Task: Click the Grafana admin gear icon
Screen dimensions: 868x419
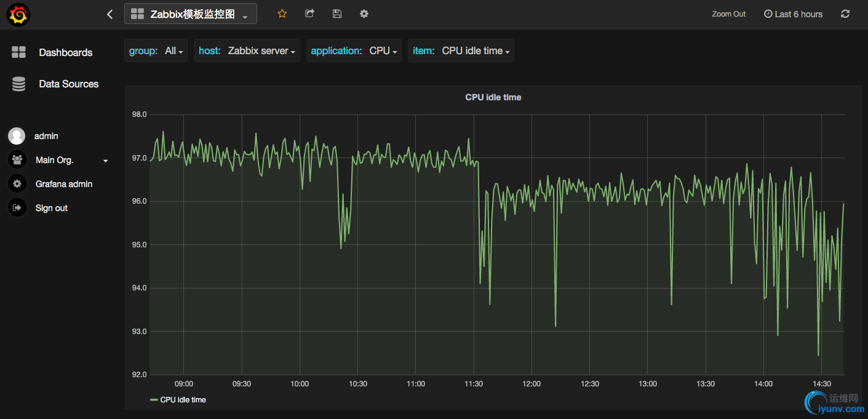Action: [x=17, y=184]
